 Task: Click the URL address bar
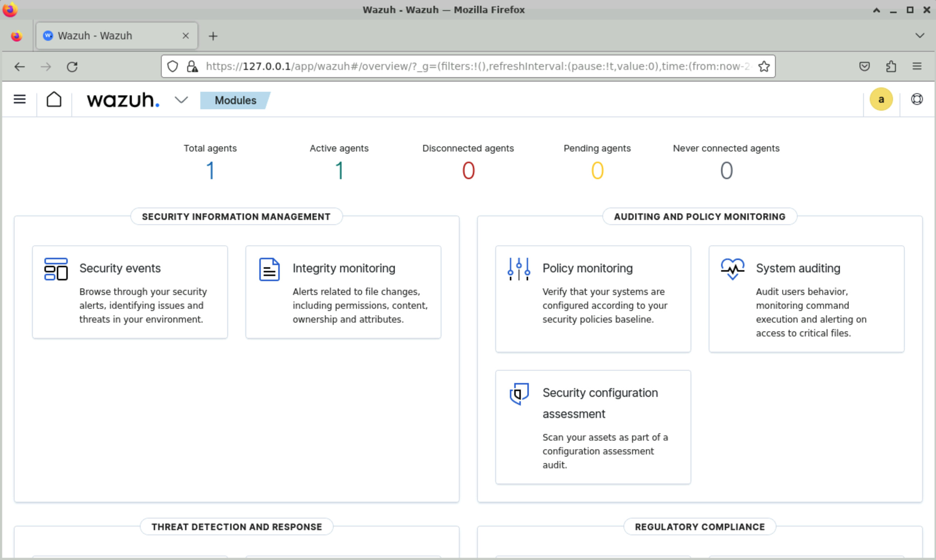pyautogui.click(x=476, y=66)
